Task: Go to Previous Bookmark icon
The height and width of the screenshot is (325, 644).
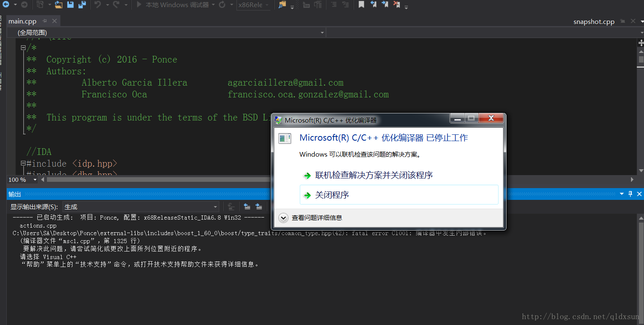Action: click(x=373, y=5)
